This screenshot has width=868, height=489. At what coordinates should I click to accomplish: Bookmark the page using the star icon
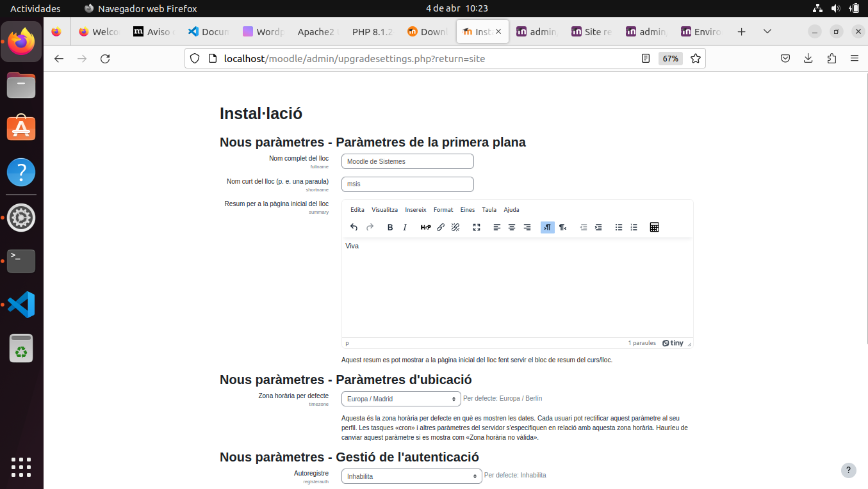click(x=696, y=58)
